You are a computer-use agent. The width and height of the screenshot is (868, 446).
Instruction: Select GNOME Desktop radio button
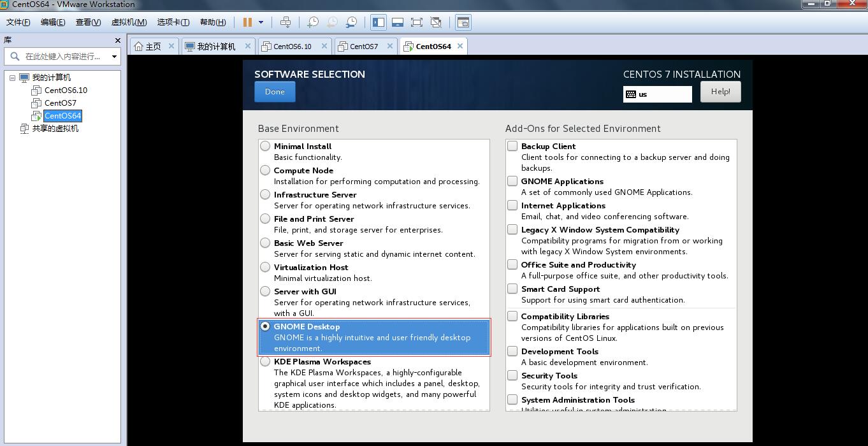tap(265, 326)
